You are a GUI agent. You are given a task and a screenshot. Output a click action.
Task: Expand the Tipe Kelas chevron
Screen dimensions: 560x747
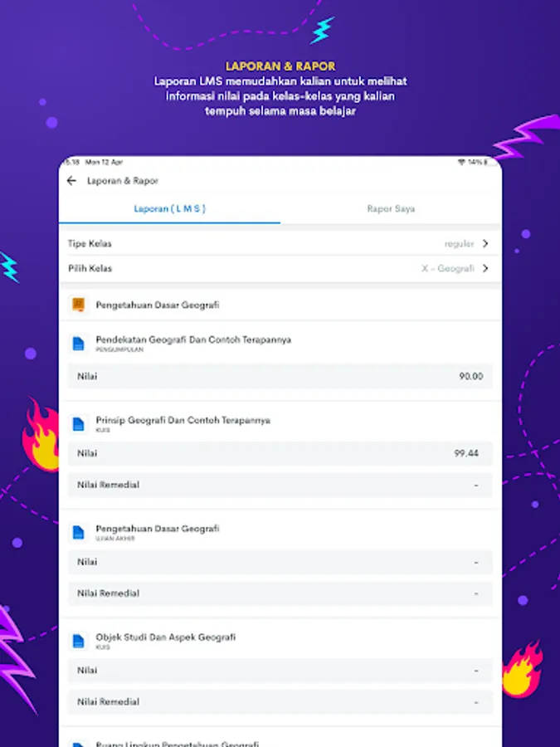click(x=485, y=243)
